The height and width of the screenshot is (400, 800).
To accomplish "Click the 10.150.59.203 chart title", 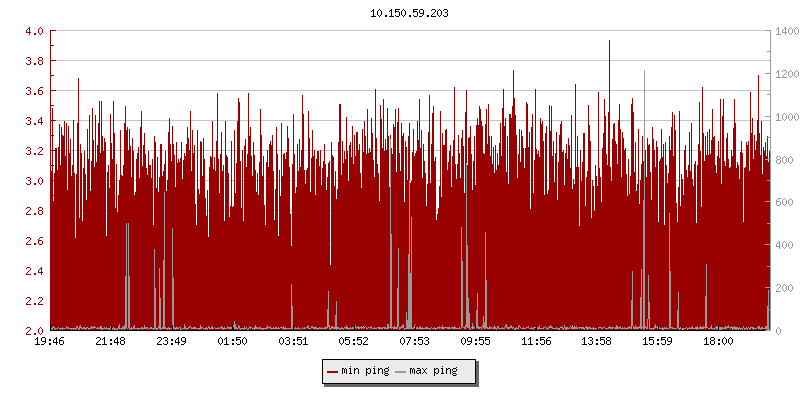I will (x=410, y=13).
